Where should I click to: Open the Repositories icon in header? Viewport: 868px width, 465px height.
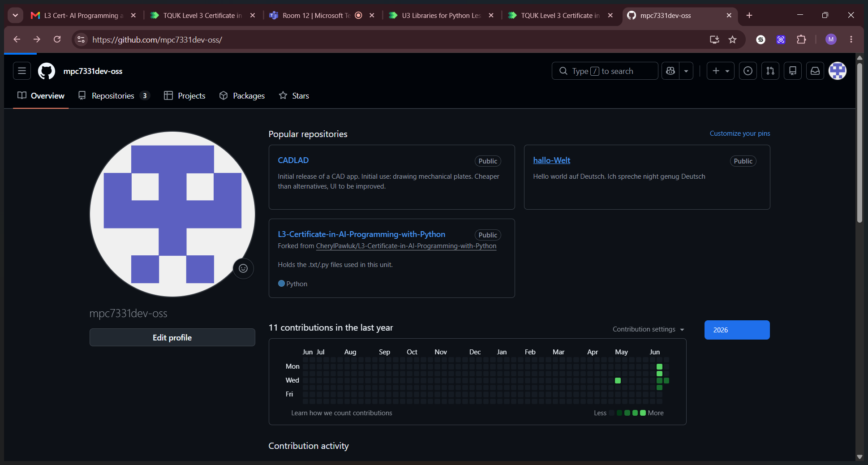click(x=793, y=71)
